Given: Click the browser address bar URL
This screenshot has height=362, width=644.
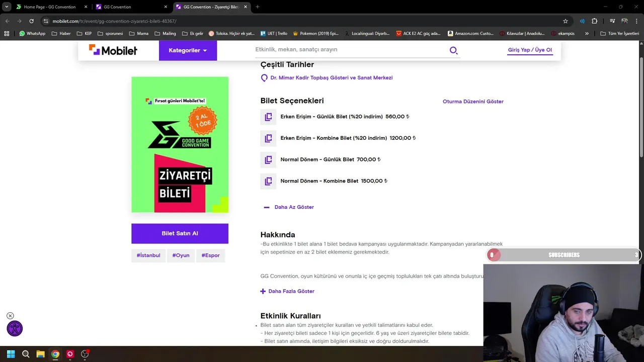Looking at the screenshot, I should (x=115, y=21).
